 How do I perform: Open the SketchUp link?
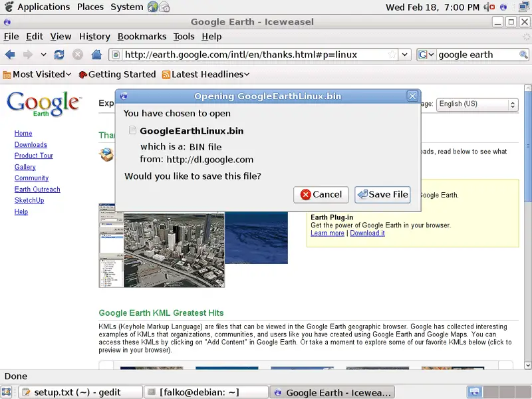[x=29, y=200]
